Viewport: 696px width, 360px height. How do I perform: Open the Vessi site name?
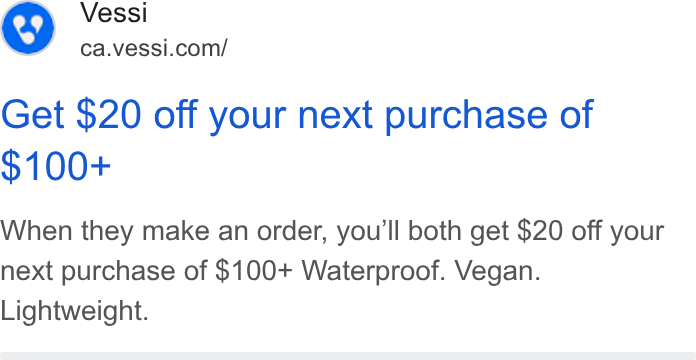(x=114, y=12)
